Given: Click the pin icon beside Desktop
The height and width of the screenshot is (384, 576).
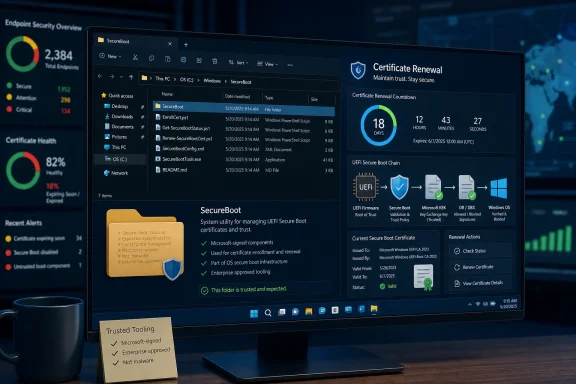Looking at the screenshot, I should (142, 107).
